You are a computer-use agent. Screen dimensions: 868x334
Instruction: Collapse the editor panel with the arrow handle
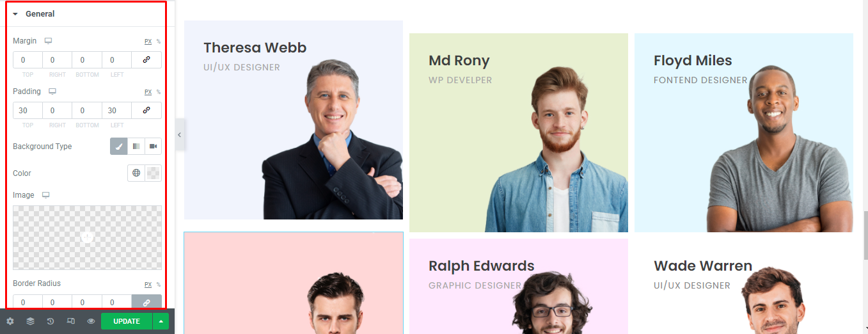[x=180, y=135]
